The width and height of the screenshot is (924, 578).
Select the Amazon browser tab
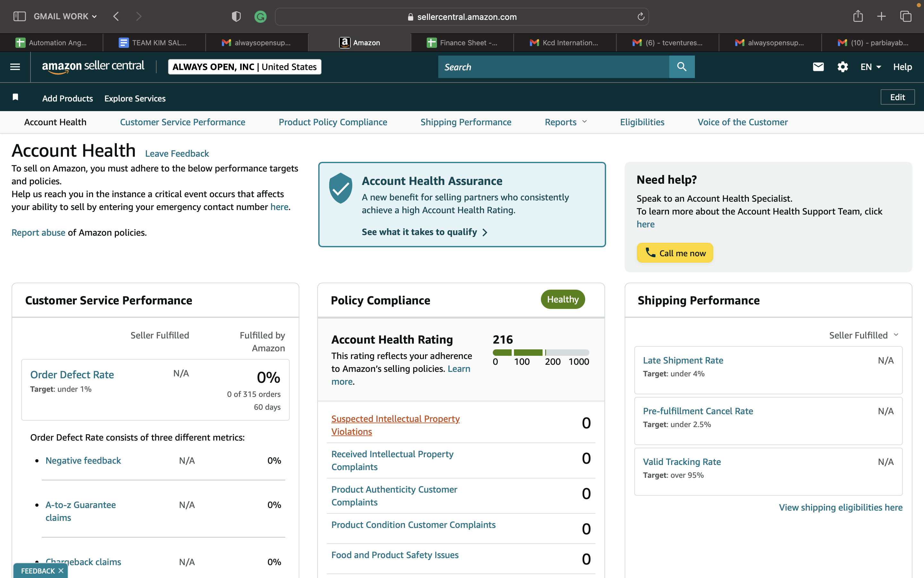pyautogui.click(x=360, y=42)
